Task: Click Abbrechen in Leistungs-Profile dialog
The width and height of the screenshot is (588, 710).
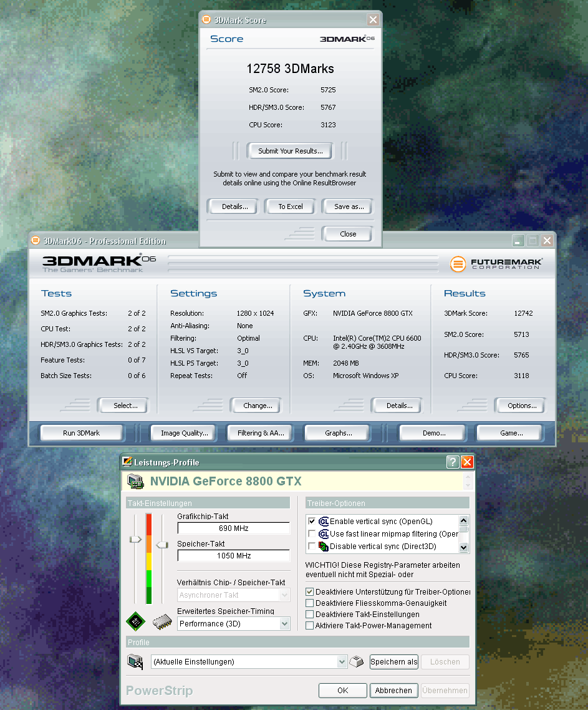Action: tap(394, 690)
